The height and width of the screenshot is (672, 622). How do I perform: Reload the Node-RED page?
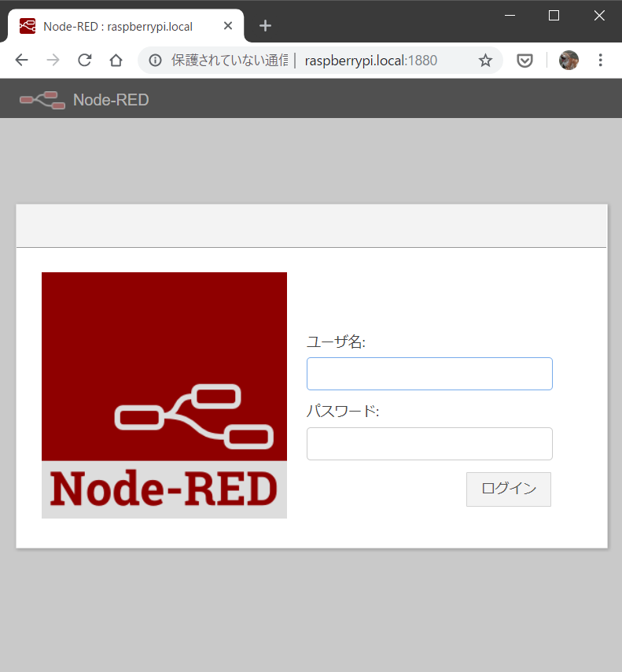[x=84, y=60]
